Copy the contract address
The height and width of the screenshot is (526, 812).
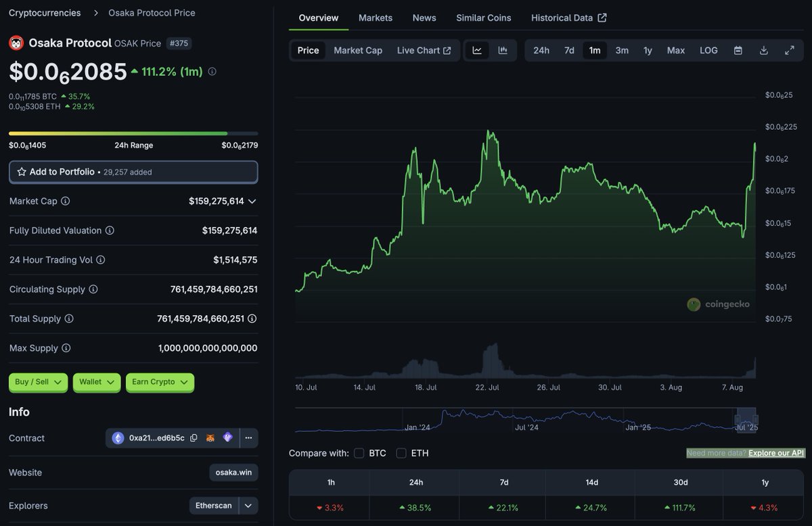pyautogui.click(x=194, y=438)
